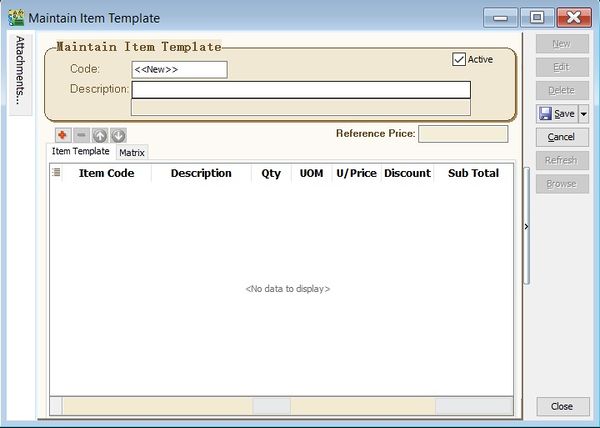The height and width of the screenshot is (428, 600).
Task: Sort by the Item Code column header
Action: (107, 173)
